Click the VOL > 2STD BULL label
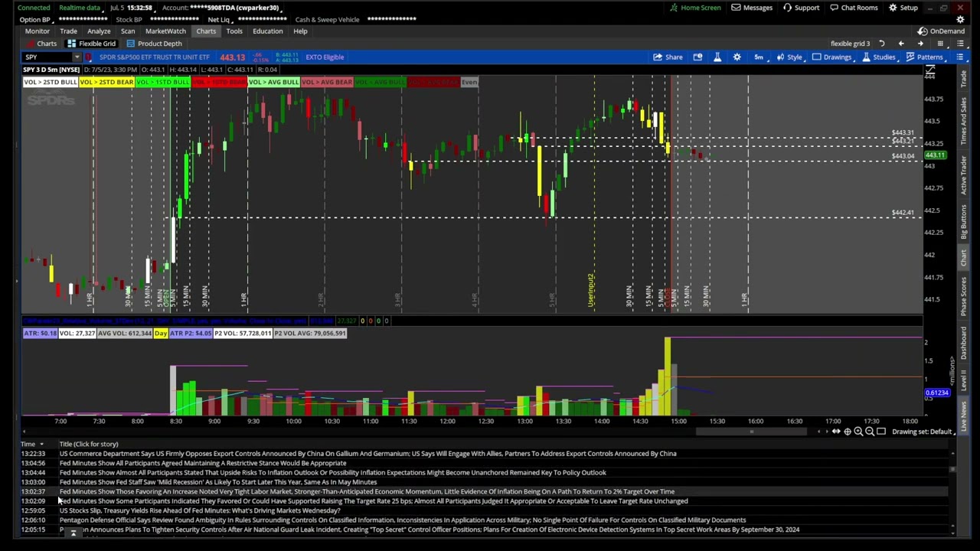Image resolution: width=980 pixels, height=551 pixels. tap(51, 82)
